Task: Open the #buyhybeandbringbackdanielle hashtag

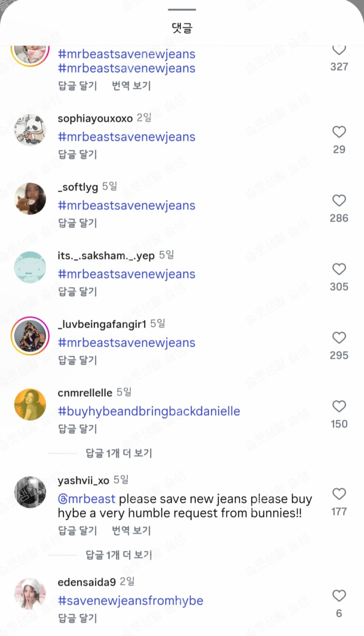Action: pos(149,411)
